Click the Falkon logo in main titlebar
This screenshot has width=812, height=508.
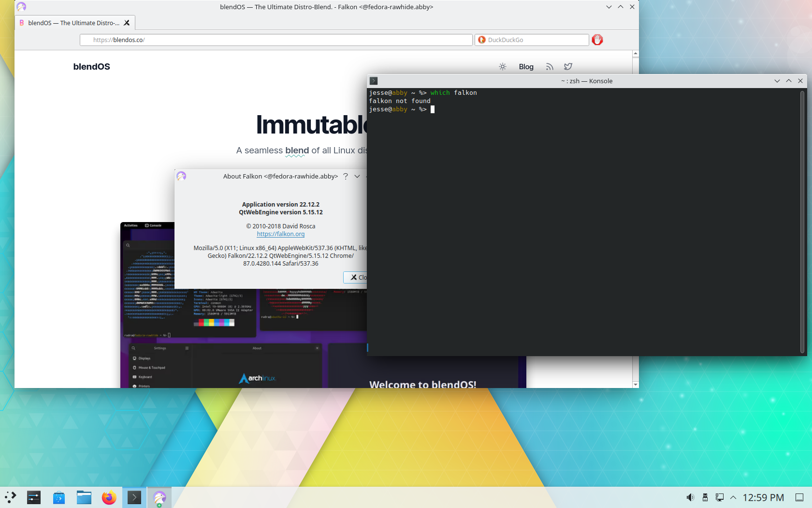[x=21, y=7]
